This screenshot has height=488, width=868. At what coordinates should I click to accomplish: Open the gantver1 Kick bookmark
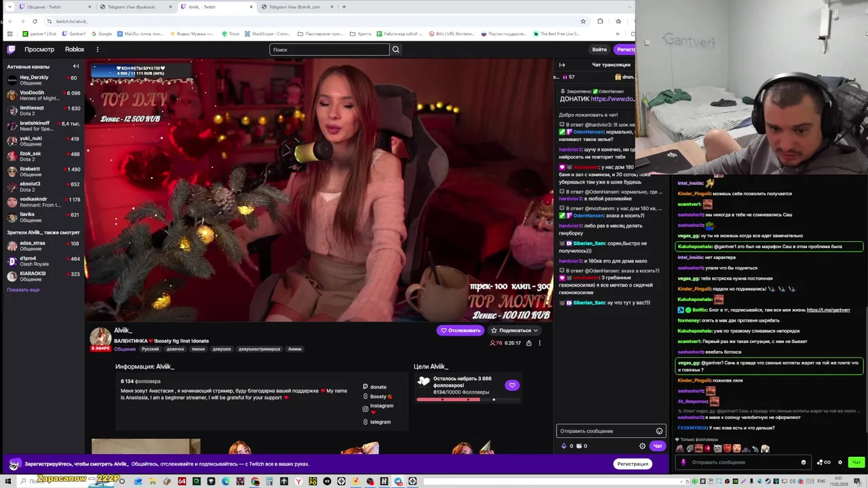tap(39, 34)
